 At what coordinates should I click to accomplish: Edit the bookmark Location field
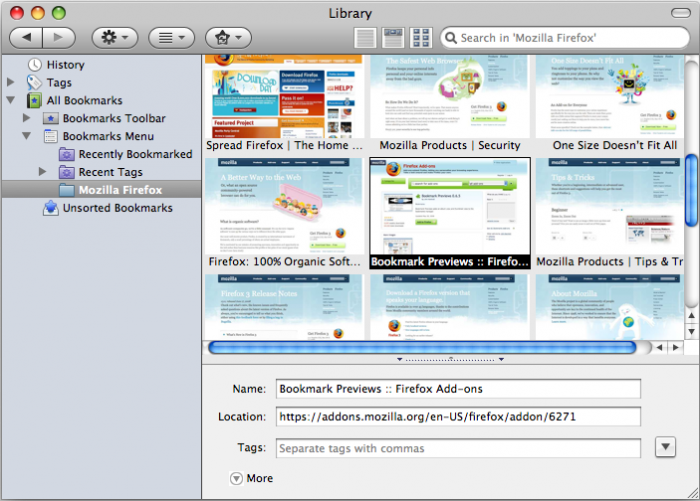click(x=458, y=417)
